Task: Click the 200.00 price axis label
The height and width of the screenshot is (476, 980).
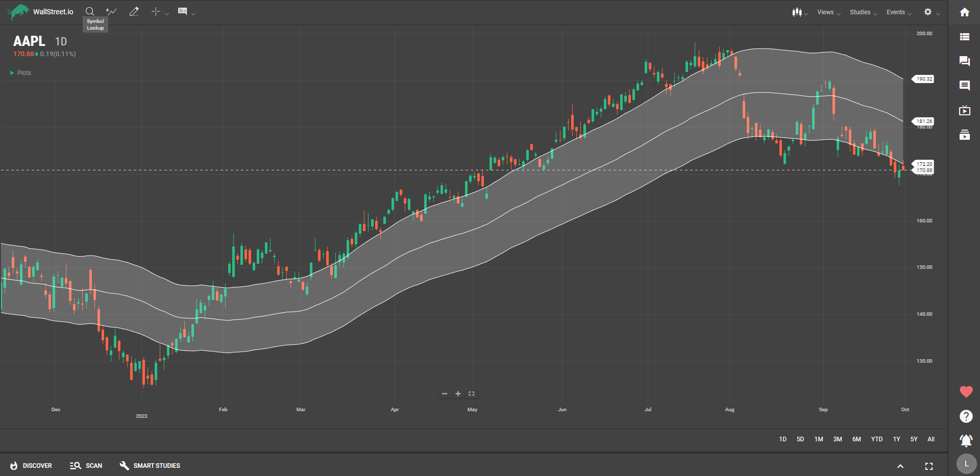Action: point(924,34)
